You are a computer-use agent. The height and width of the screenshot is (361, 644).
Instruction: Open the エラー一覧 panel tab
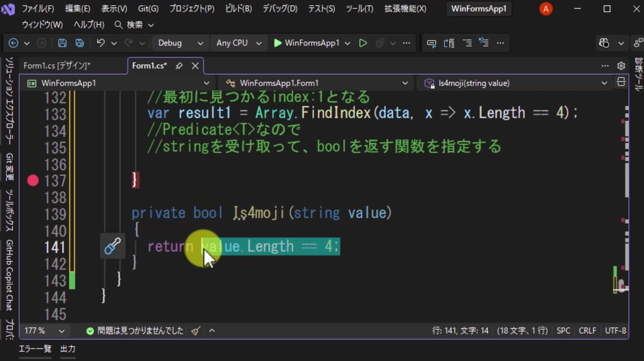(35, 349)
